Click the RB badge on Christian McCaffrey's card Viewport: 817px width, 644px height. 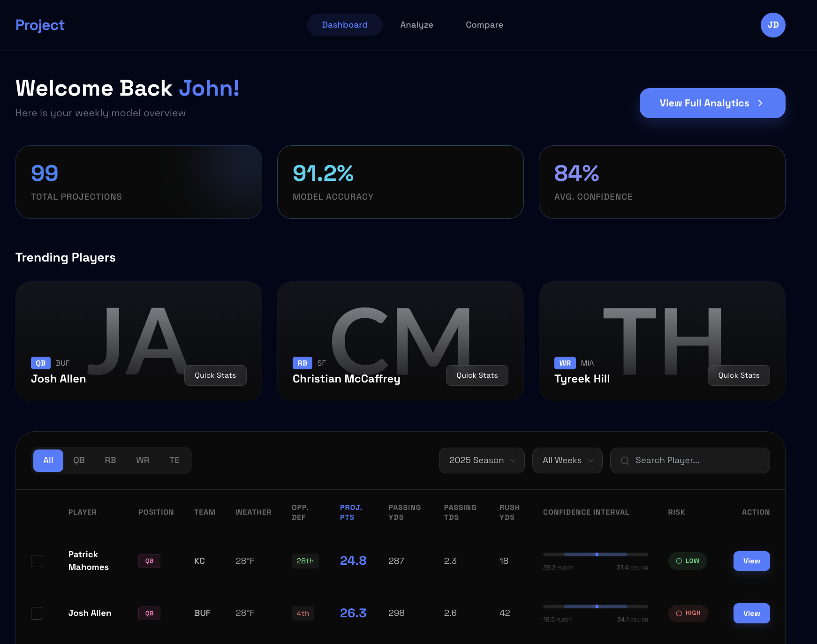coord(302,363)
